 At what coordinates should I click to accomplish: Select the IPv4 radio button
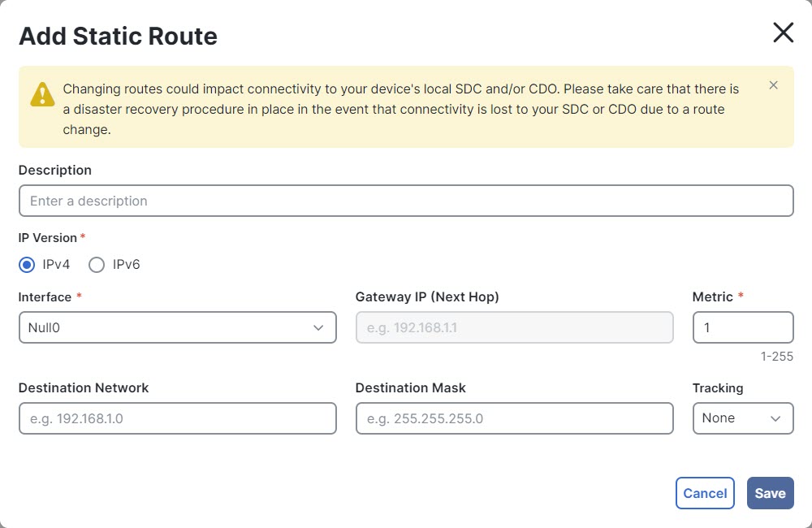coord(27,265)
